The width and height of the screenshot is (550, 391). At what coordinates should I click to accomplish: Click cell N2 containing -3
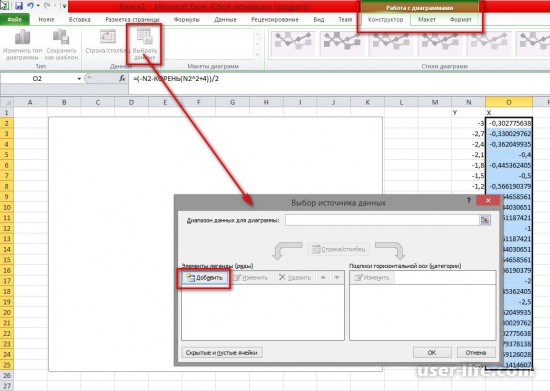pyautogui.click(x=469, y=123)
